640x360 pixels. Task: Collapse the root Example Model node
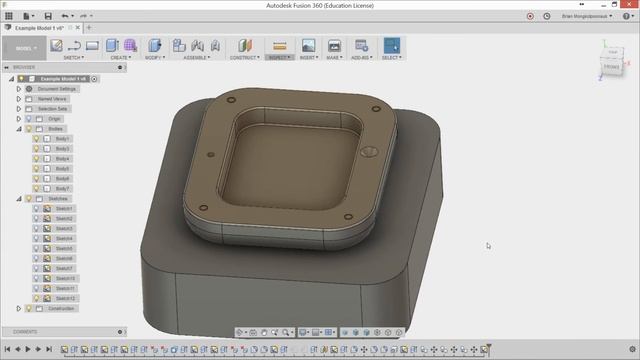11,79
